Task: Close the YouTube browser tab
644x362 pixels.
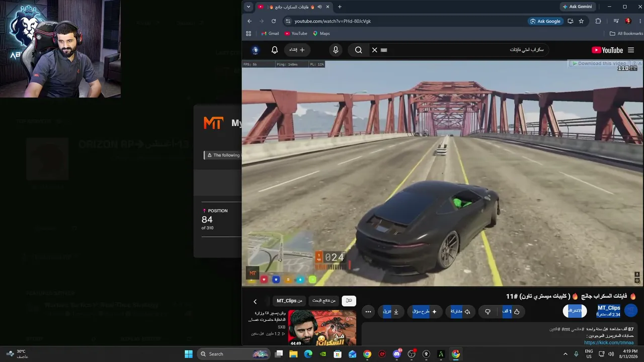Action: (x=328, y=7)
